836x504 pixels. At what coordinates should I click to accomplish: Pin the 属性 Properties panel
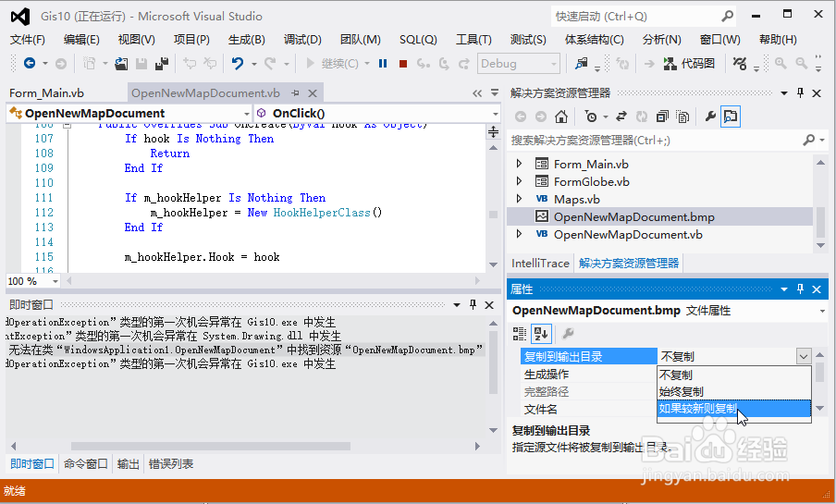click(x=800, y=289)
